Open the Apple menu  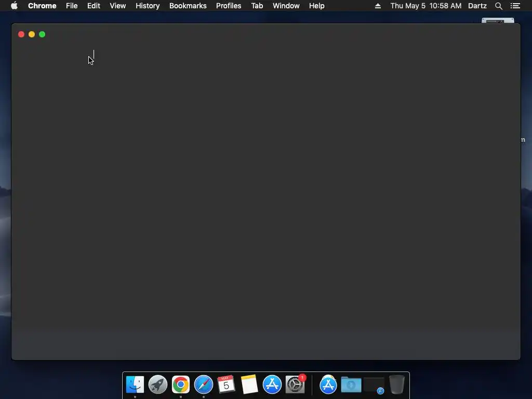pos(14,6)
